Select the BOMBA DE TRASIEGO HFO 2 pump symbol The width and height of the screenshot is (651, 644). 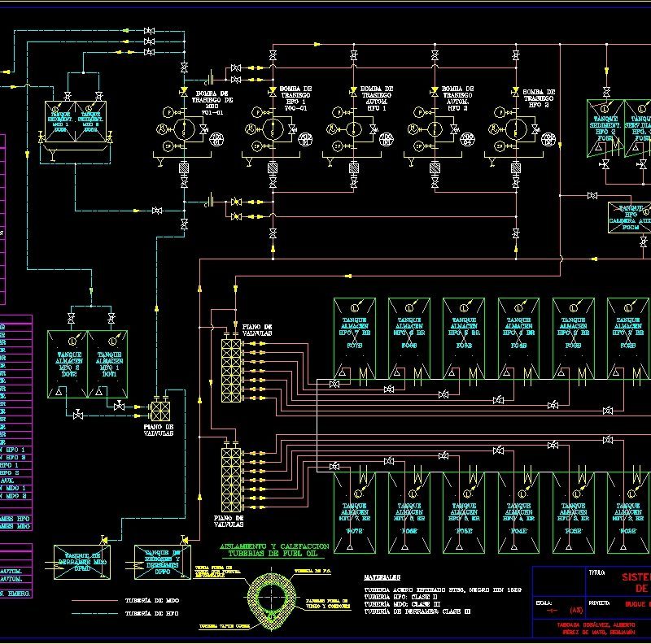517,129
